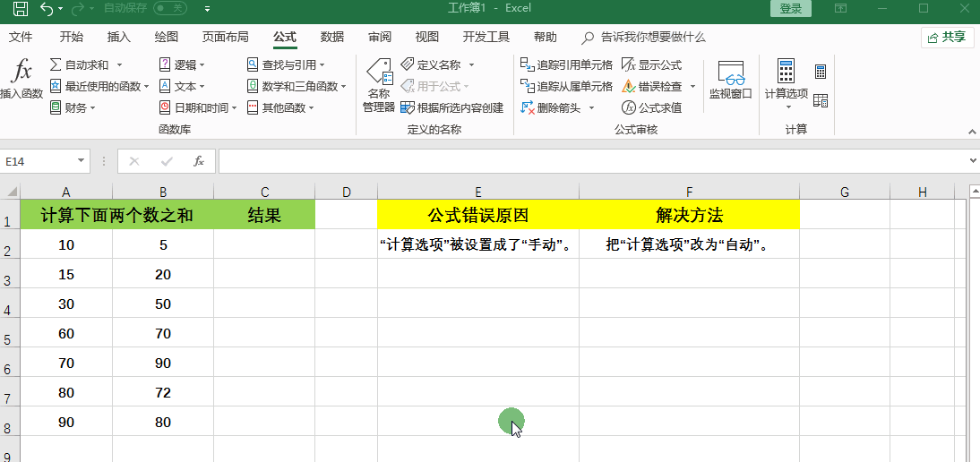This screenshot has height=462, width=980.
Task: Switch to the Home (开始) tab
Action: (x=71, y=37)
